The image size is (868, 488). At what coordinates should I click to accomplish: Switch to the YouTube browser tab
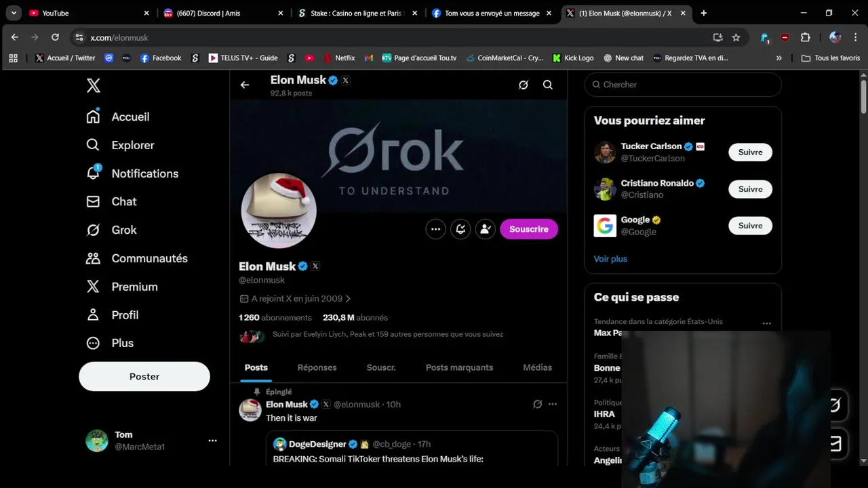point(90,13)
